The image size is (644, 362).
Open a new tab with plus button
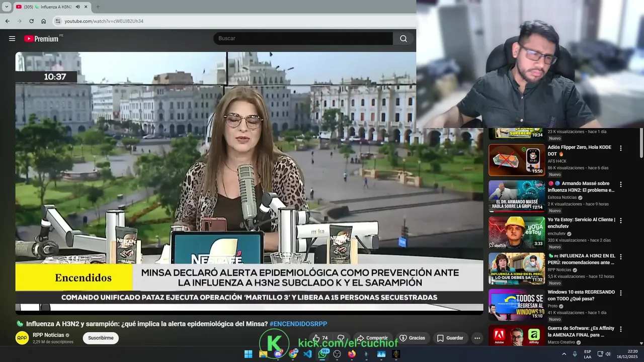click(x=98, y=7)
